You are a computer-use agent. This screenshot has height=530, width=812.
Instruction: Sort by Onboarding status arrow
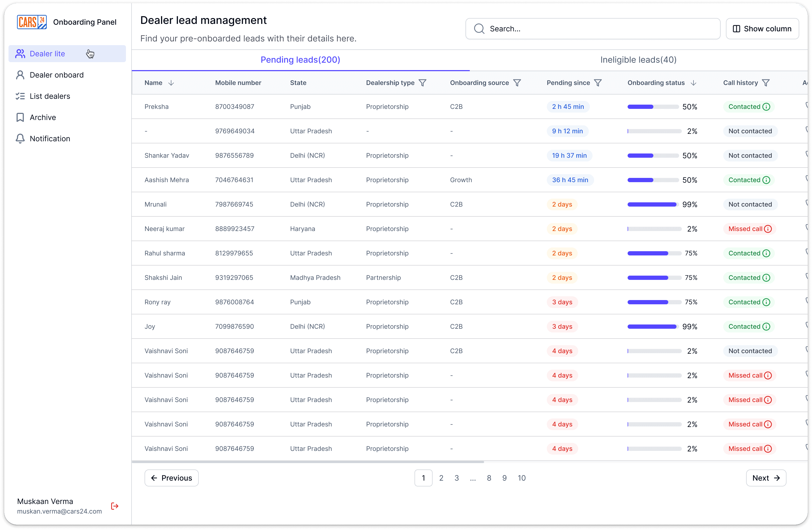(693, 83)
